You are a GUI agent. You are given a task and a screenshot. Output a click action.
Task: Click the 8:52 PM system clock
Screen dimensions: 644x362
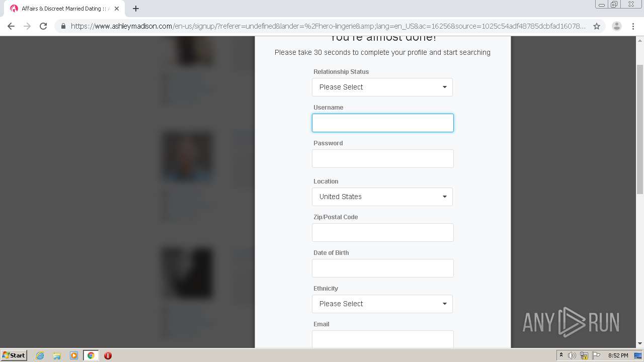tap(618, 355)
